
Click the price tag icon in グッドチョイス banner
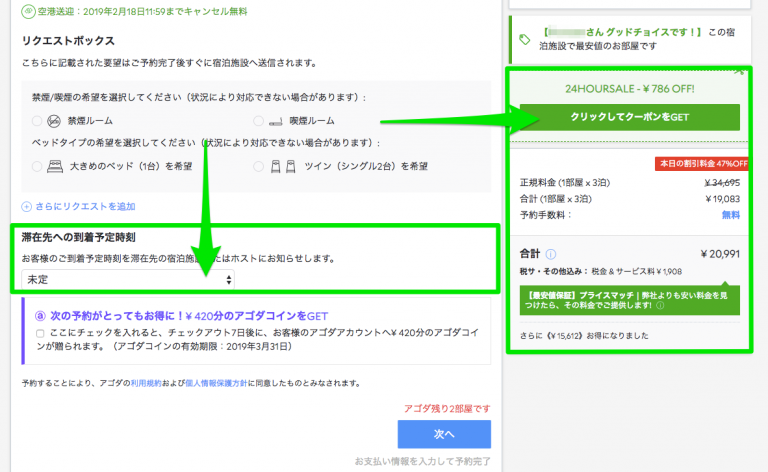pyautogui.click(x=525, y=39)
